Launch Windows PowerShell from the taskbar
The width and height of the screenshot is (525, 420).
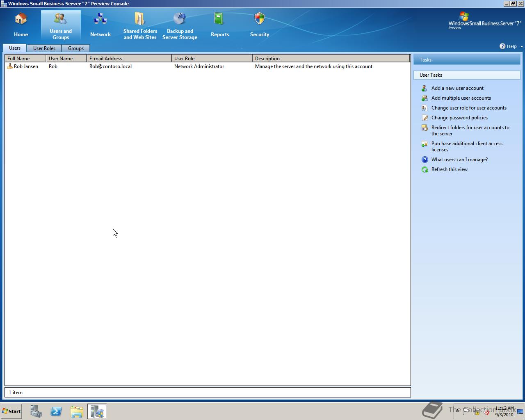coord(56,411)
